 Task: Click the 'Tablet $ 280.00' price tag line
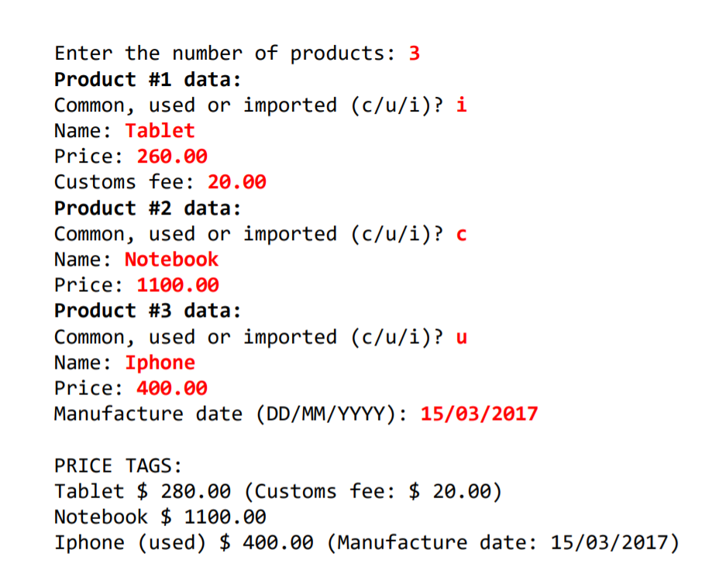click(278, 492)
